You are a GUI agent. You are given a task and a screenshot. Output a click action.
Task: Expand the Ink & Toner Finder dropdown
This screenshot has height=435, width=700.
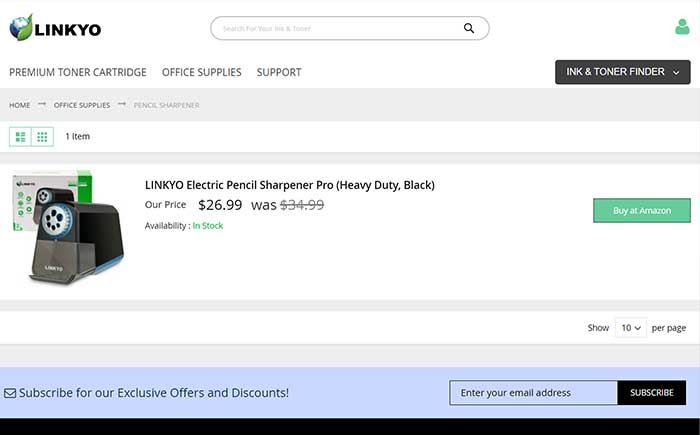point(622,72)
